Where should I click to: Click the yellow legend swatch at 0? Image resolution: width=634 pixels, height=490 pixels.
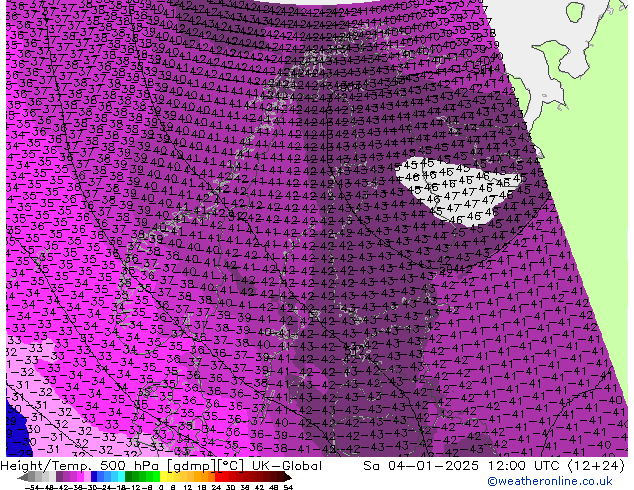(x=163, y=477)
